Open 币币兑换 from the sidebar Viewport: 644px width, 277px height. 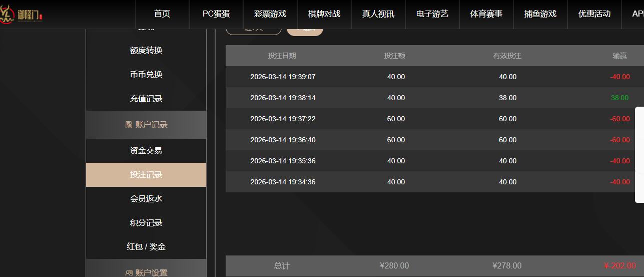pyautogui.click(x=146, y=75)
